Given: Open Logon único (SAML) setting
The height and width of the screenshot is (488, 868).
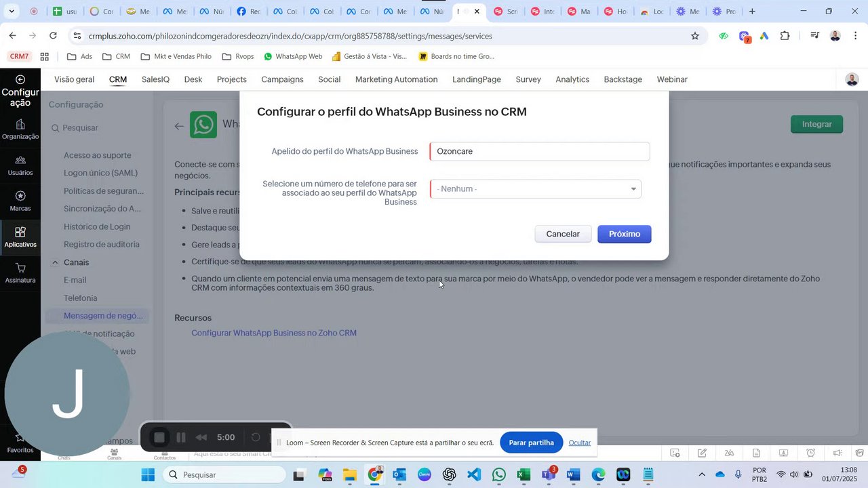Looking at the screenshot, I should tap(100, 173).
